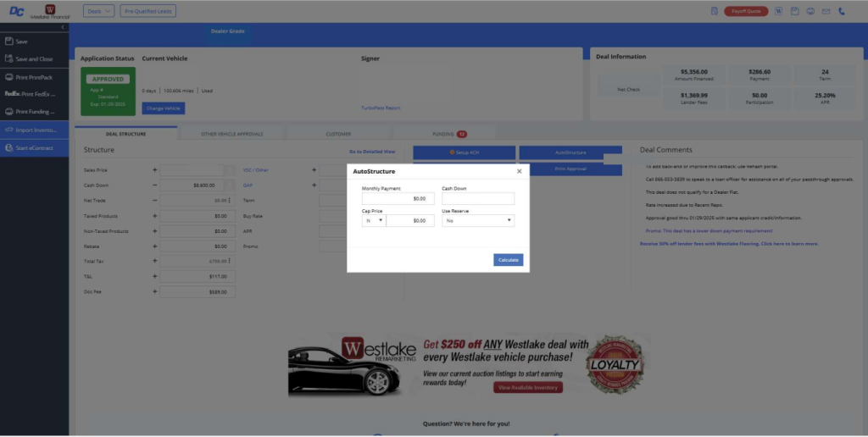Screen dimensions: 868x437
Task: Click View Available Inventory banner button
Action: tap(528, 388)
